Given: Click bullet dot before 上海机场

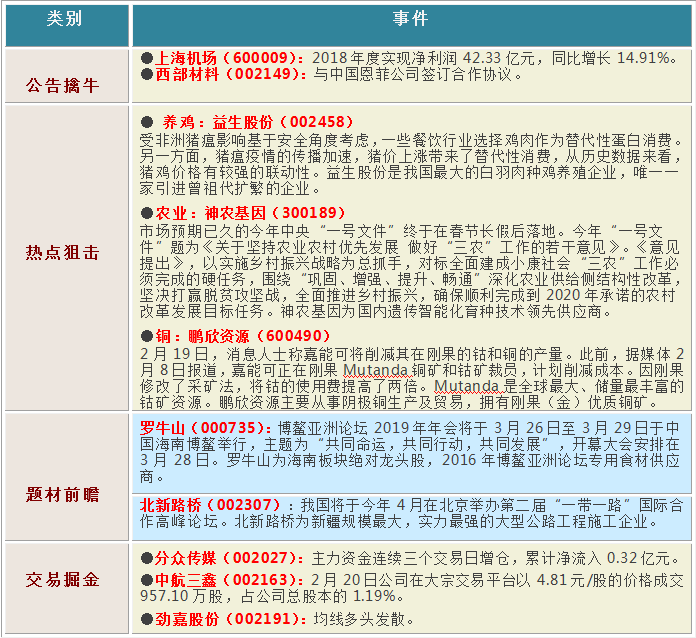Looking at the screenshot, I should point(147,58).
